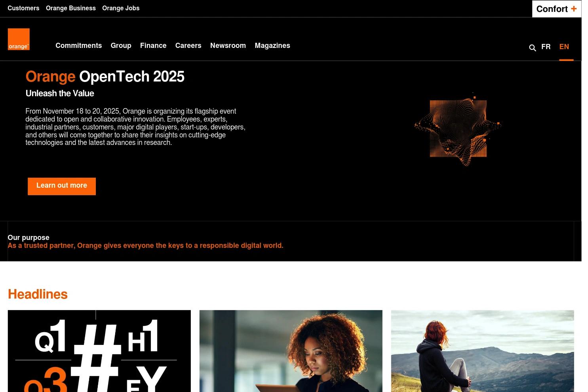
Task: Open the Commitments menu
Action: tap(79, 46)
